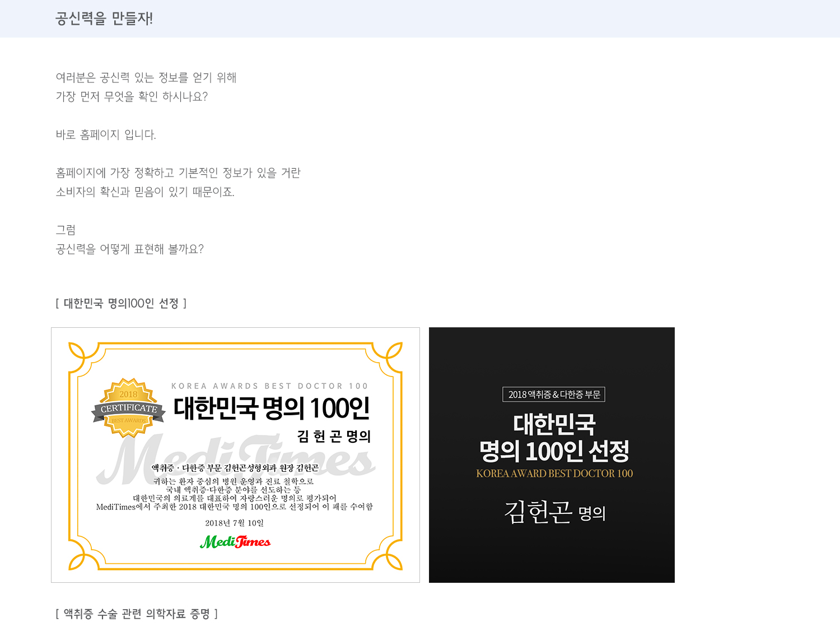Click the green and red MediTimes logo
Screen dimensions: 840x640
pos(235,542)
